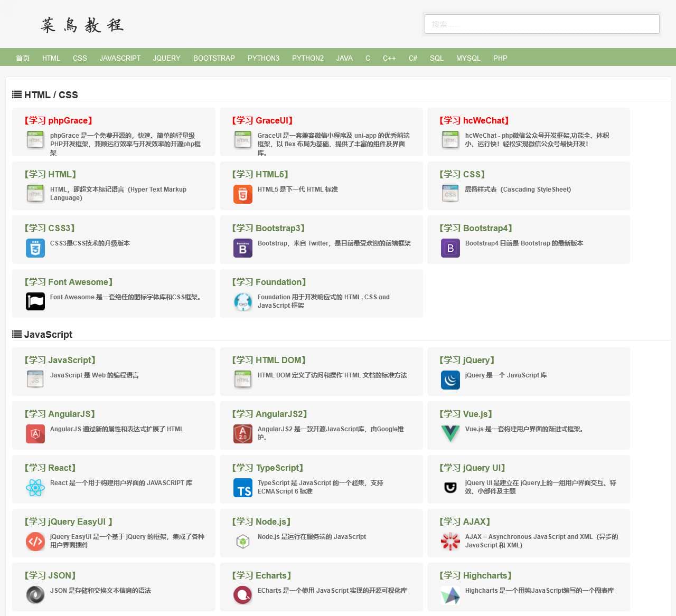Image resolution: width=676 pixels, height=616 pixels.
Task: Click the text 'JSON 是存储和交换文本信息的语法'
Action: coord(100,591)
